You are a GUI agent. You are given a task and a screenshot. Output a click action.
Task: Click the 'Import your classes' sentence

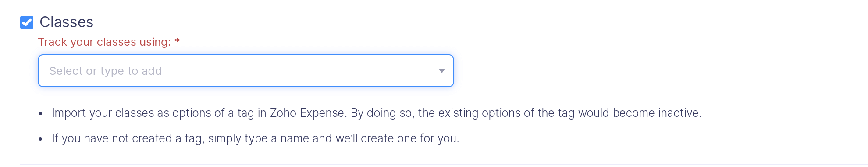coord(377,113)
